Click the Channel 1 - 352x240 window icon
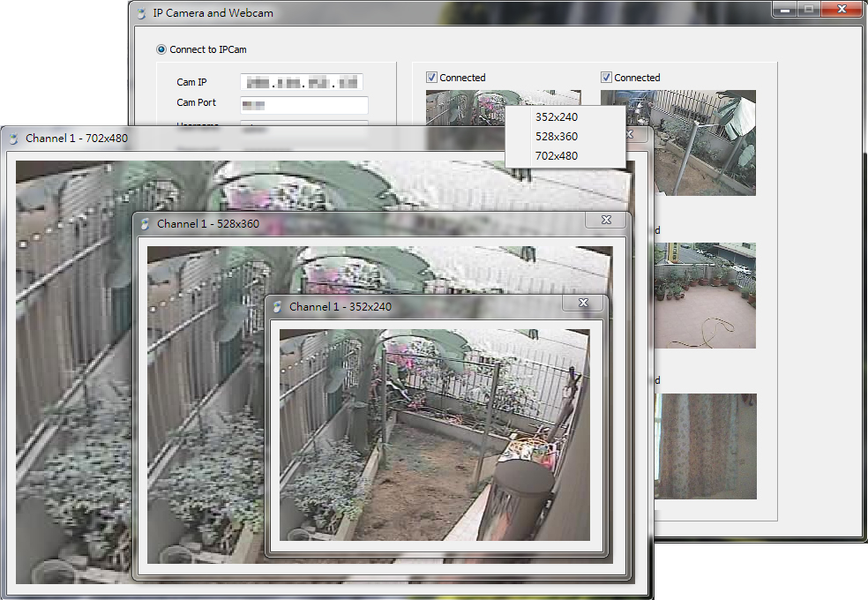 click(277, 307)
